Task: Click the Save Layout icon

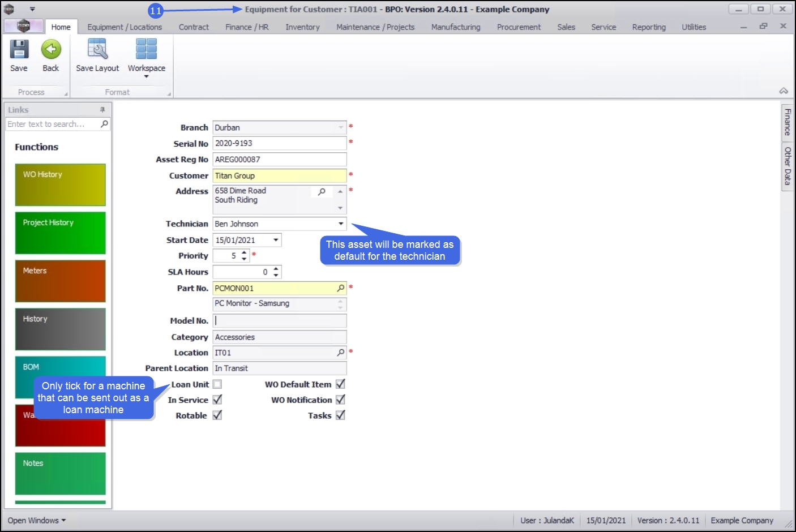Action: point(97,50)
